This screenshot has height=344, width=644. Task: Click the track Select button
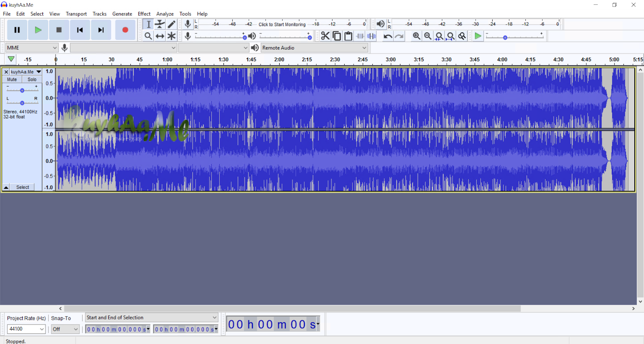pos(23,187)
